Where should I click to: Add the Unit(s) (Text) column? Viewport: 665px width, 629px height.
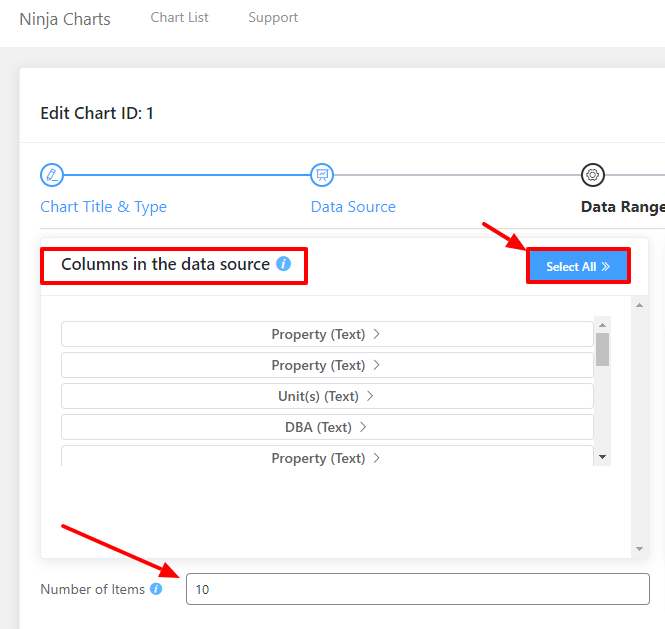click(x=326, y=396)
